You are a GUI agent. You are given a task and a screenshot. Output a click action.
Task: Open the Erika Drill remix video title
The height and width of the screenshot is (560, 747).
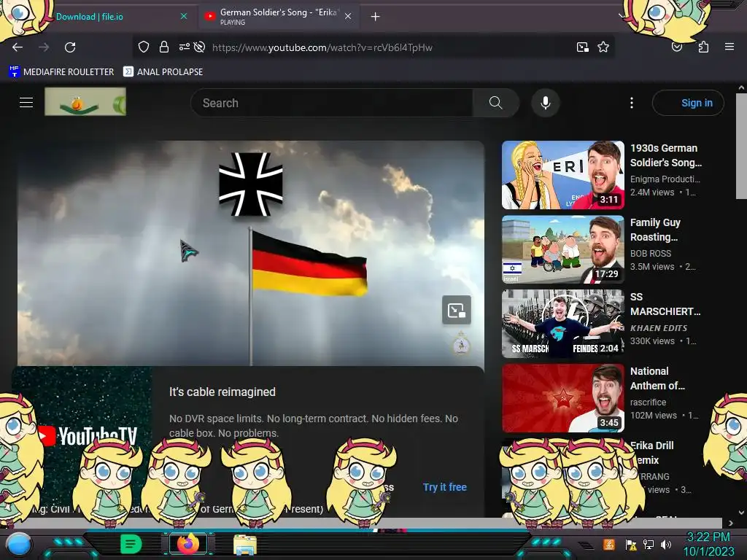tap(651, 452)
